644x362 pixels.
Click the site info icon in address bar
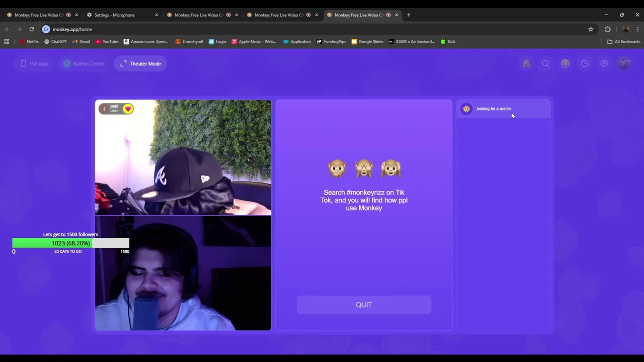46,29
